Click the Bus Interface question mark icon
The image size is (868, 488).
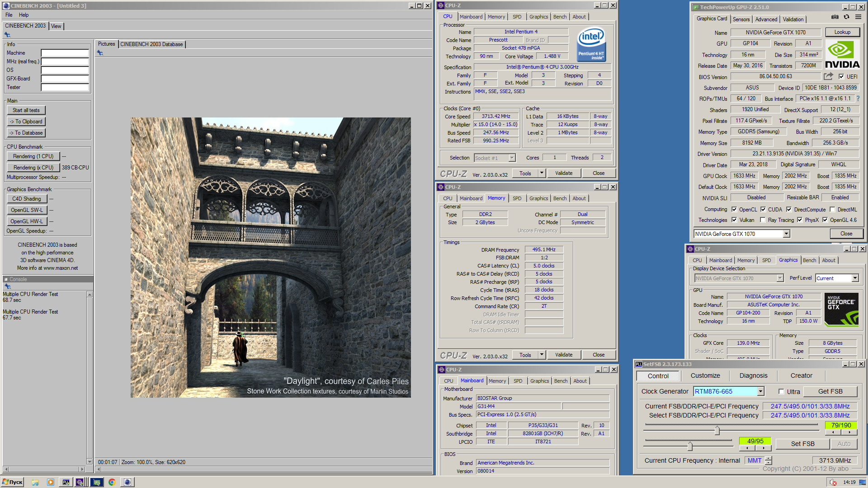(x=858, y=99)
